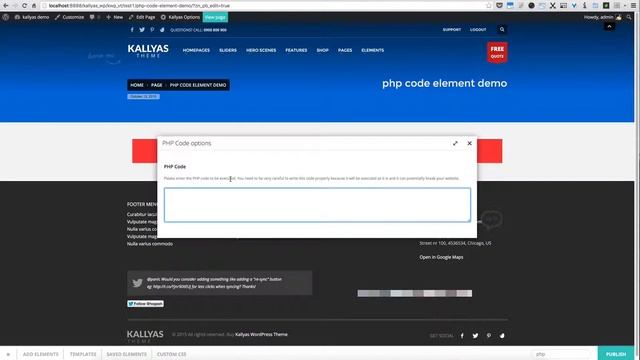Open Twitter icon in top header

[x=142, y=30]
